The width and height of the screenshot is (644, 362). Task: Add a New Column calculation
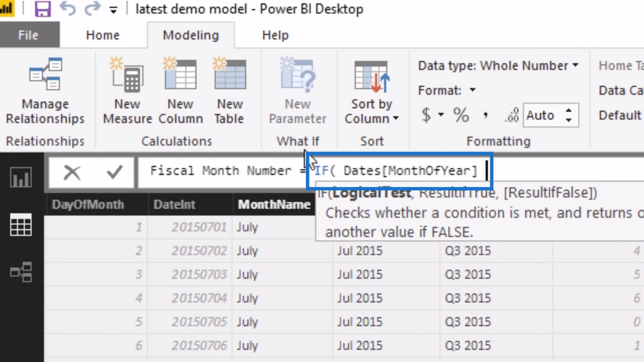point(181,91)
